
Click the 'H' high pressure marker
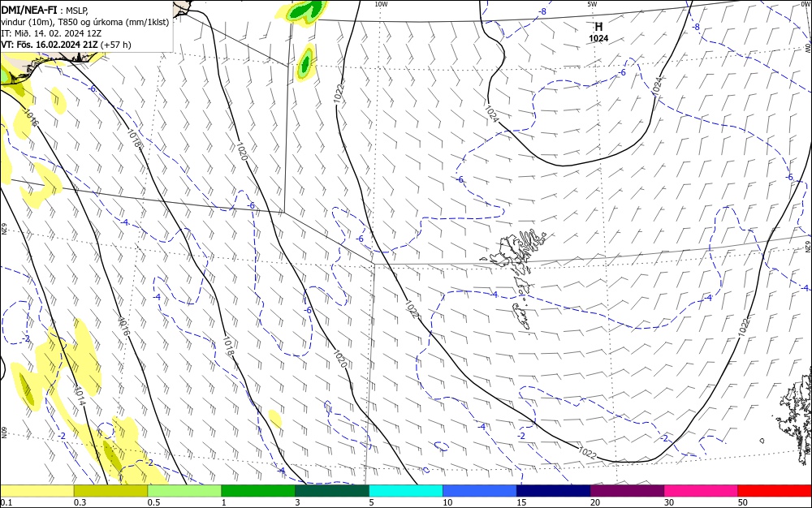tap(598, 27)
